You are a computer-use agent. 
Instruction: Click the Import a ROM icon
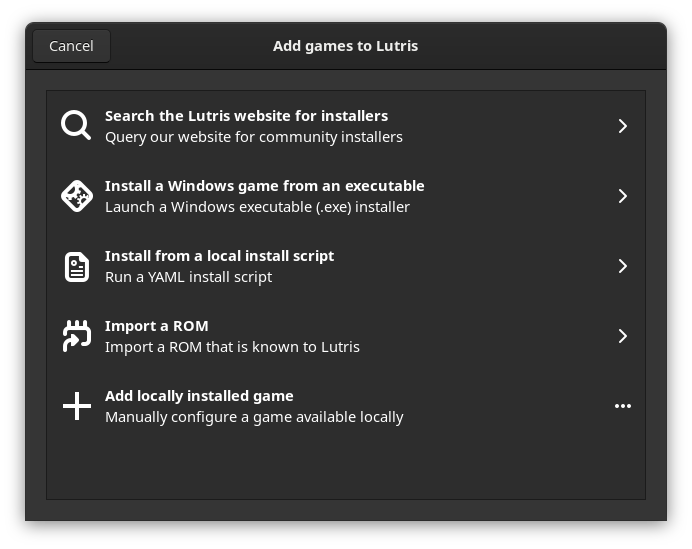click(76, 336)
